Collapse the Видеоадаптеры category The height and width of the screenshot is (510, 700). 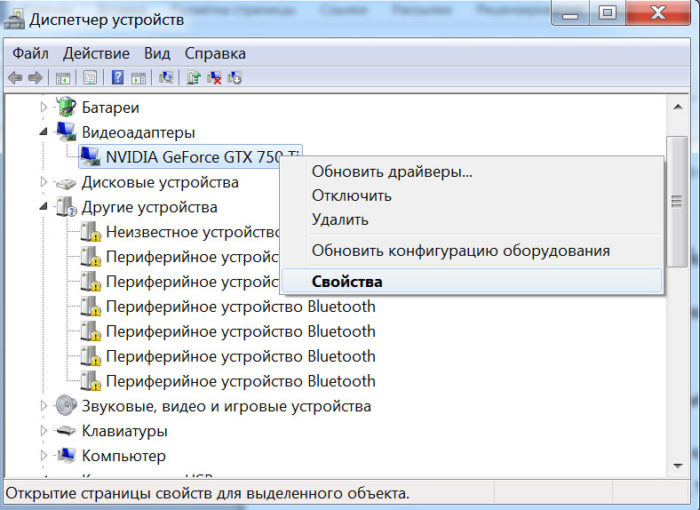click(43, 132)
